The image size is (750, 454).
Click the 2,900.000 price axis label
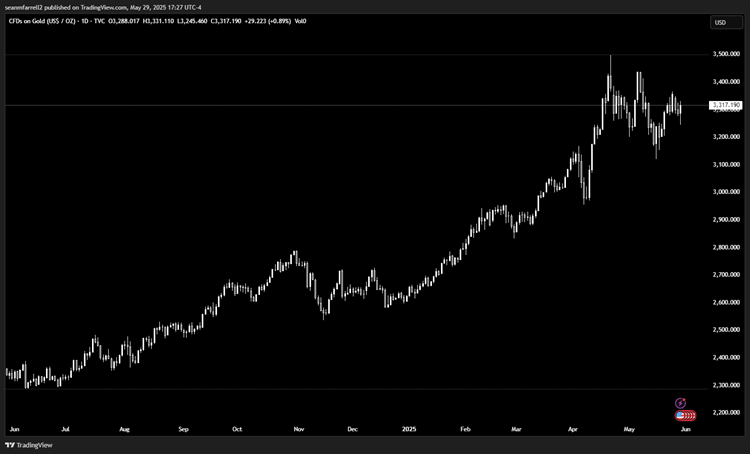coord(726,220)
